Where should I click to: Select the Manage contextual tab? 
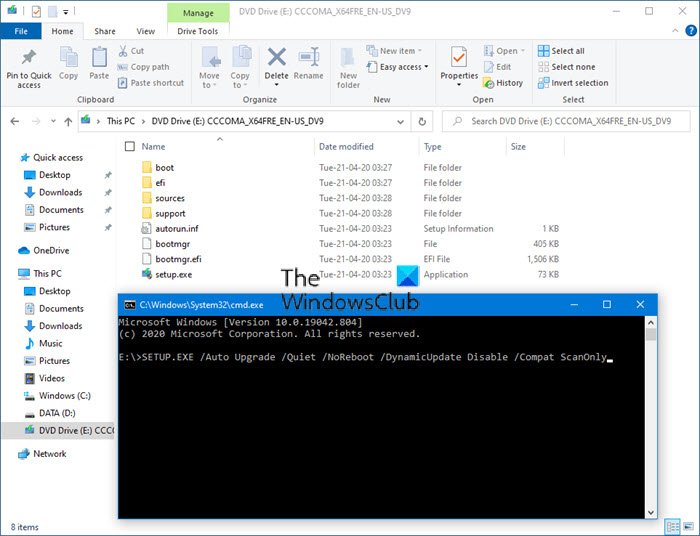pos(198,13)
